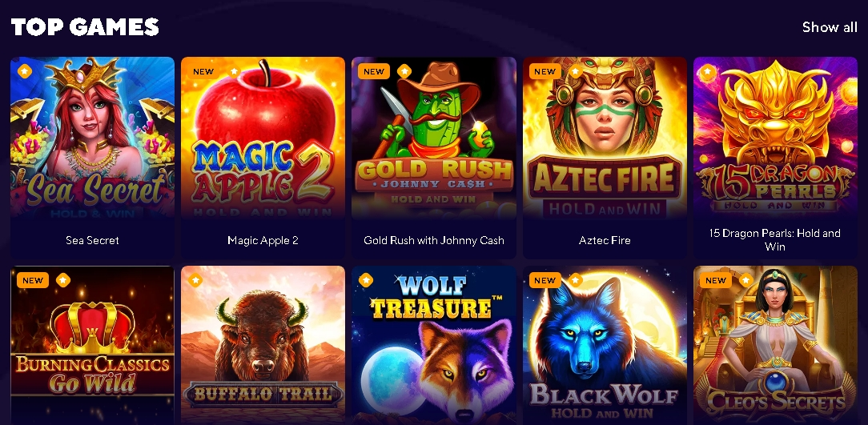Viewport: 868px width, 425px height.
Task: Launch the Wolf Treasure game thumbnail
Action: click(433, 345)
